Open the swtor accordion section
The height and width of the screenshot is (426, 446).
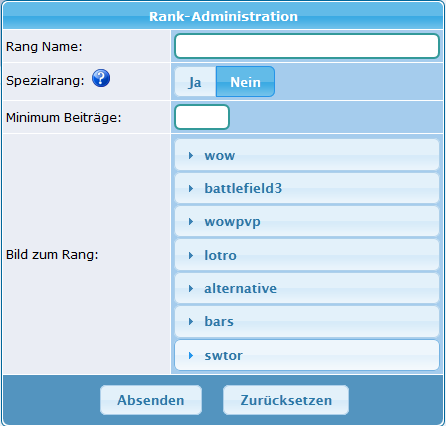(x=307, y=355)
